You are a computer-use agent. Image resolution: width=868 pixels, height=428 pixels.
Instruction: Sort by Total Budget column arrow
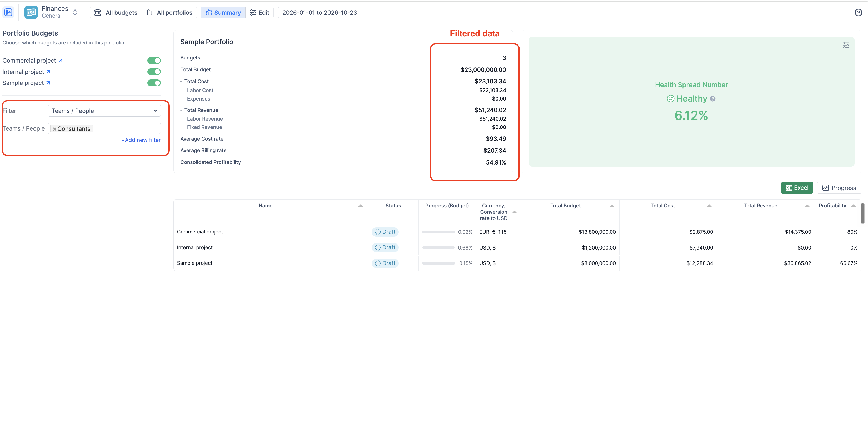coord(612,206)
